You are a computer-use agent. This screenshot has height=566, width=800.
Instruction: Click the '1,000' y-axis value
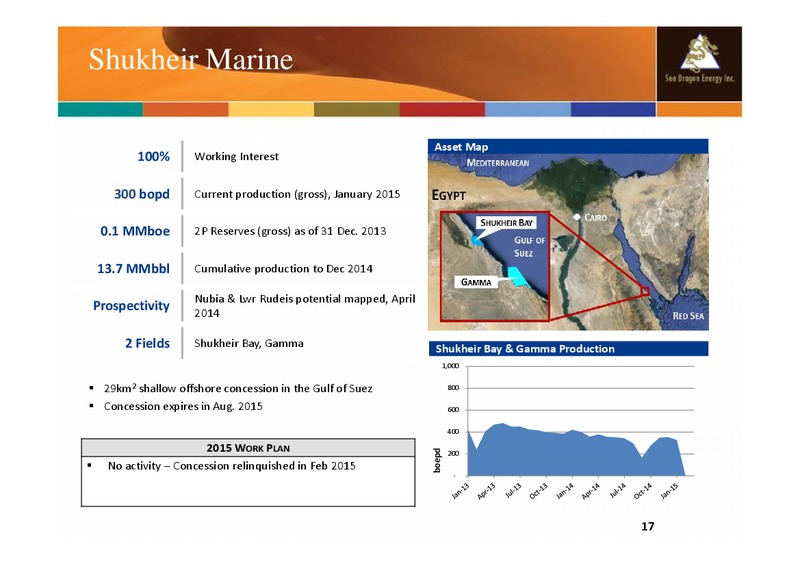coord(451,366)
